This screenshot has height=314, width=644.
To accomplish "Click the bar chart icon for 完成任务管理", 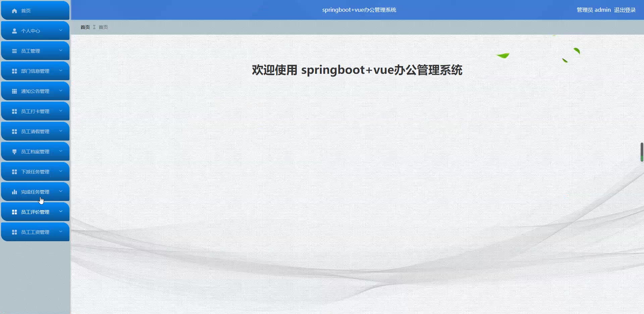I will coord(14,192).
